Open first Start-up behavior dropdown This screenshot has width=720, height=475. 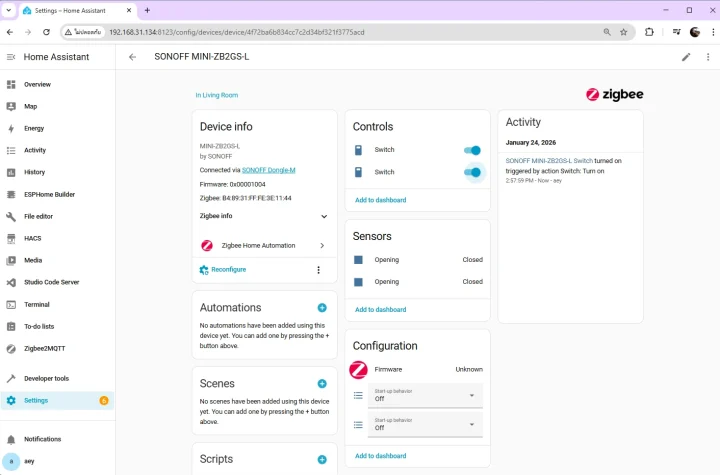426,396
